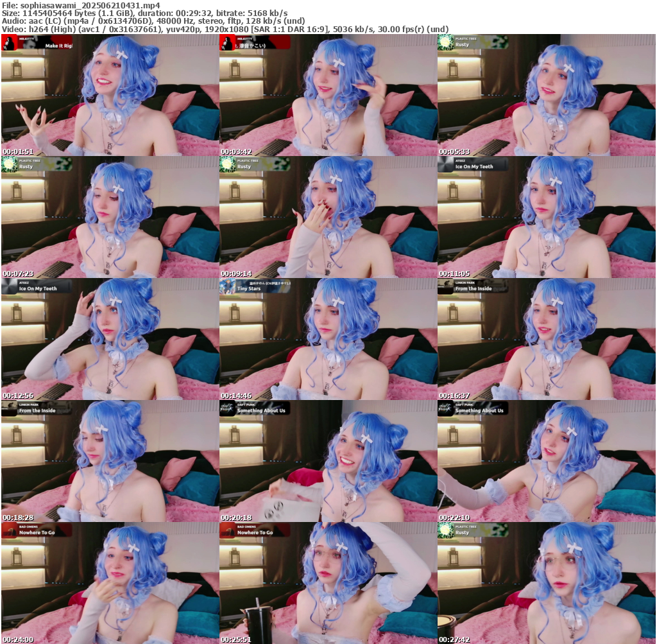Click the Bad Omens album icon in the 00:24:00 frame
This screenshot has height=644, width=657.
(10, 530)
